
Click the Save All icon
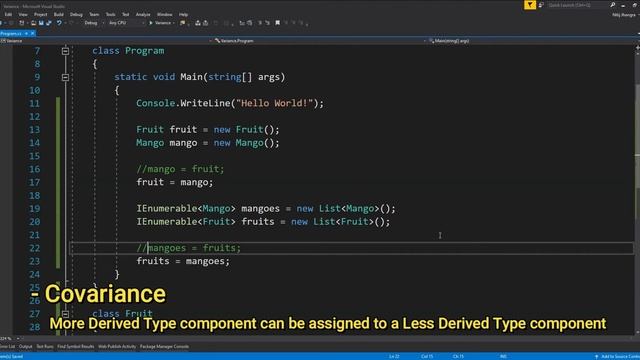[x=49, y=23]
